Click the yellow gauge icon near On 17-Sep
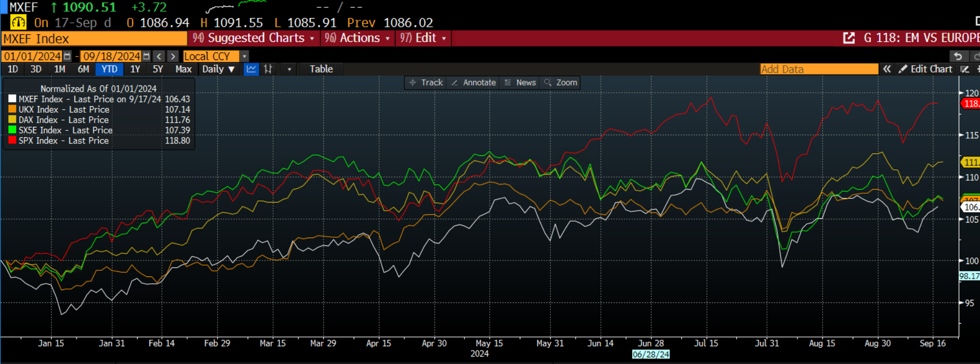The image size is (980, 364). click(x=18, y=23)
